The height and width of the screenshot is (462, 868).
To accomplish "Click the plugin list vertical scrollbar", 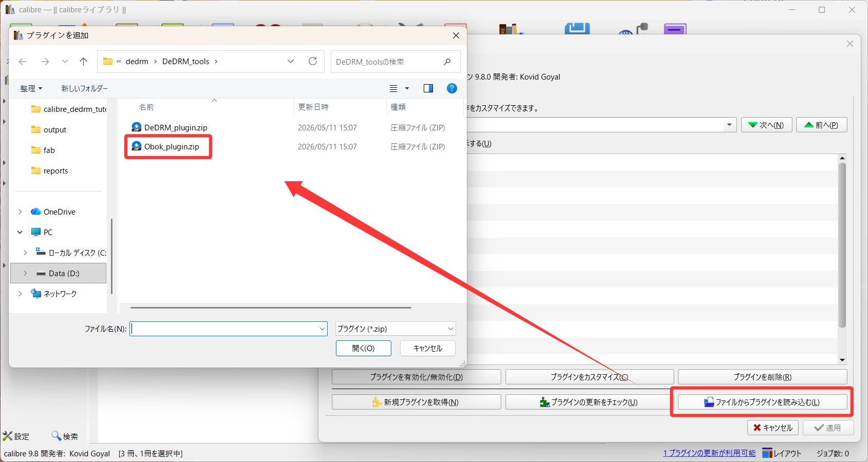I will pyautogui.click(x=842, y=245).
